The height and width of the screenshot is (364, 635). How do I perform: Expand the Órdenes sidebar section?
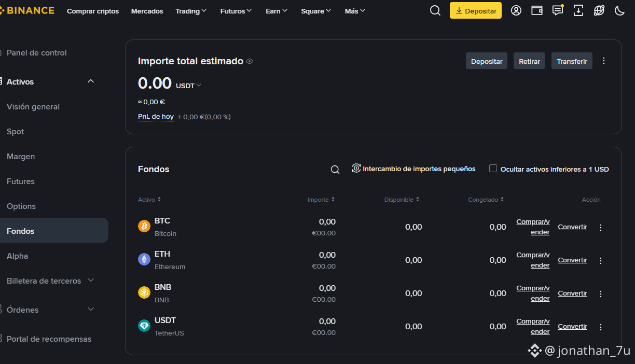(91, 310)
